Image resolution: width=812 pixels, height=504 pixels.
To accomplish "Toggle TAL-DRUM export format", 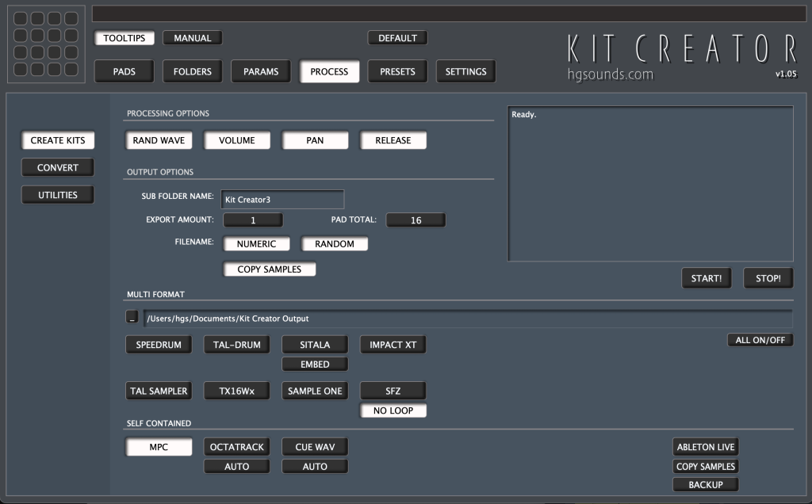I will 236,345.
